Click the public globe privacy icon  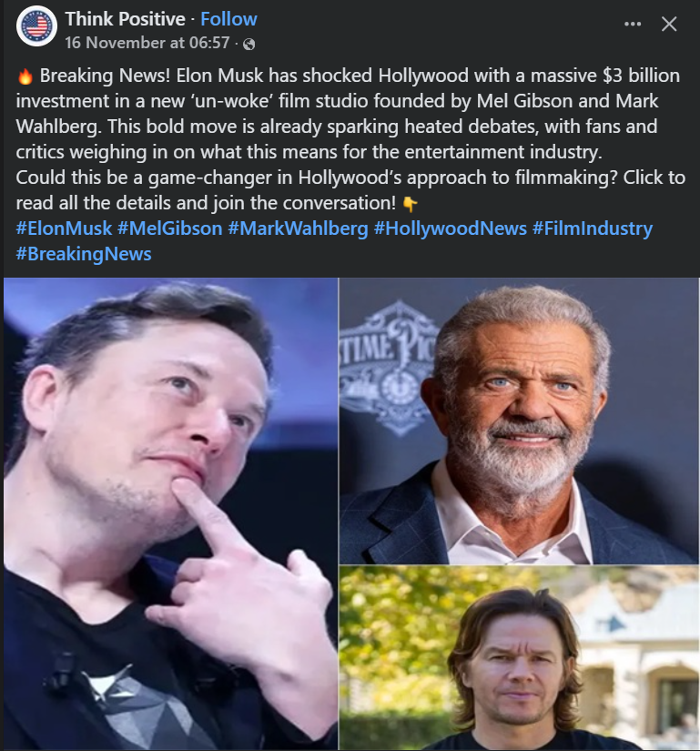pyautogui.click(x=249, y=44)
